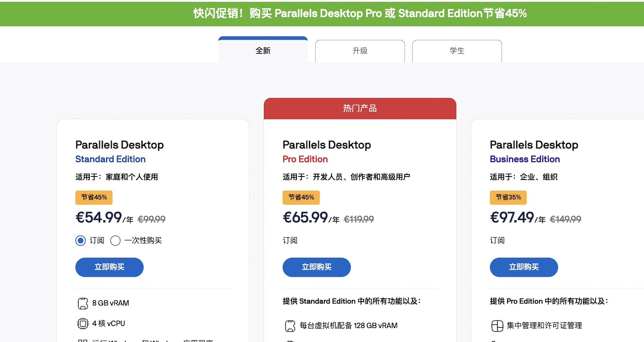This screenshot has width=644, height=342.
Task: Switch to the 全新 tab
Action: [263, 51]
